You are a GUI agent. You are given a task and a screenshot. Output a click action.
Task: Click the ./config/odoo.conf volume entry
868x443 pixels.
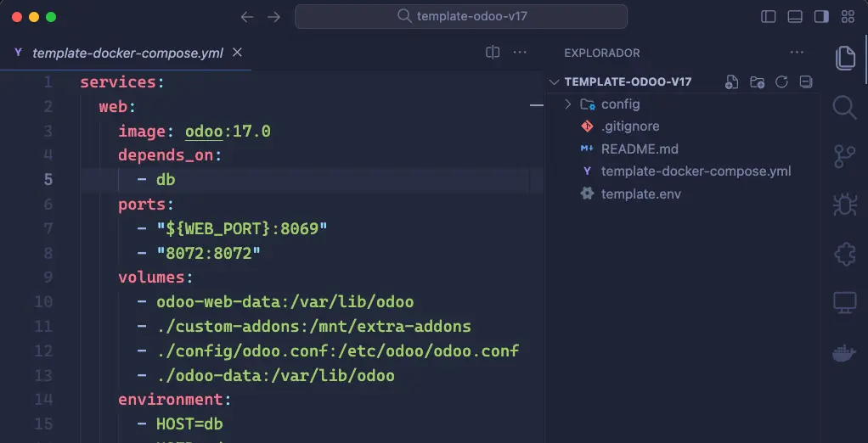pyautogui.click(x=338, y=350)
